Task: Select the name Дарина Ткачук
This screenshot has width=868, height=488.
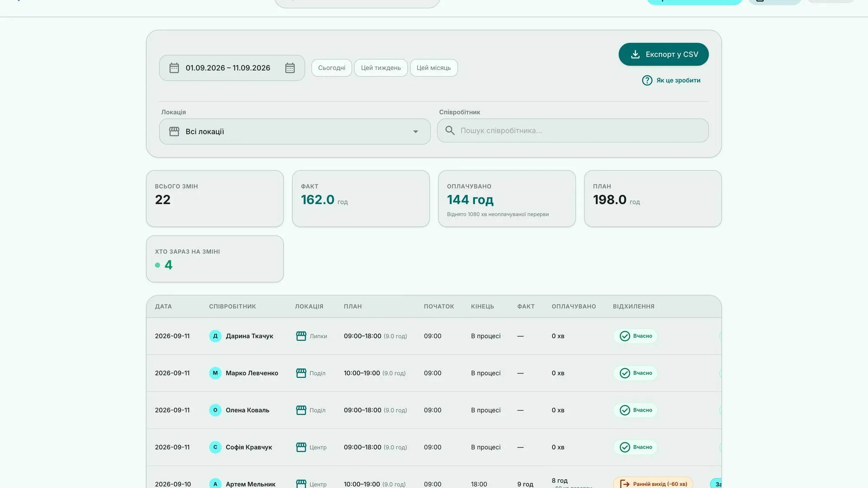Action: click(x=250, y=336)
